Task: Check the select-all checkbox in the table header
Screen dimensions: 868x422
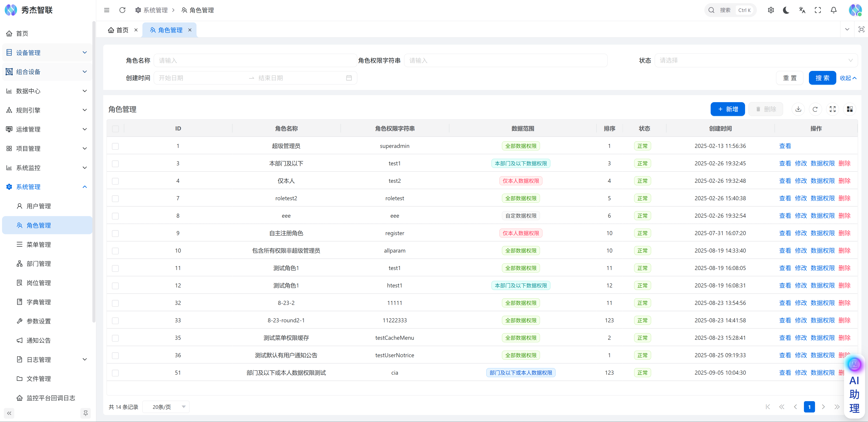Action: [x=116, y=129]
